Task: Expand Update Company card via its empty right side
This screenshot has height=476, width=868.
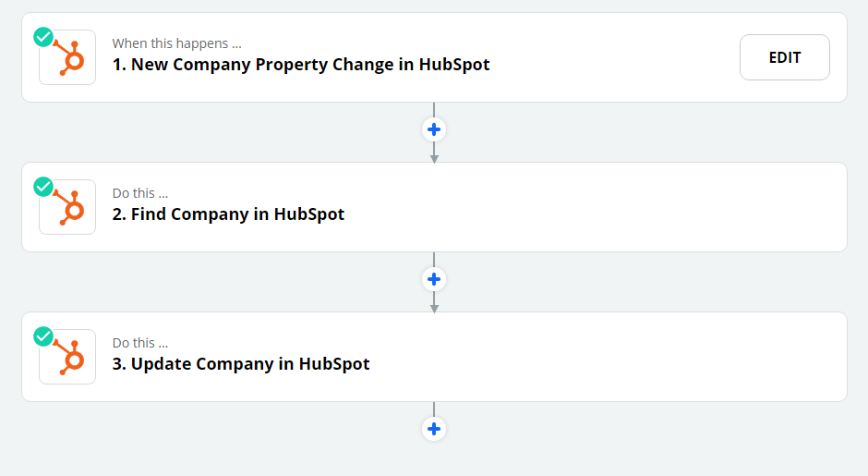Action: 646,357
